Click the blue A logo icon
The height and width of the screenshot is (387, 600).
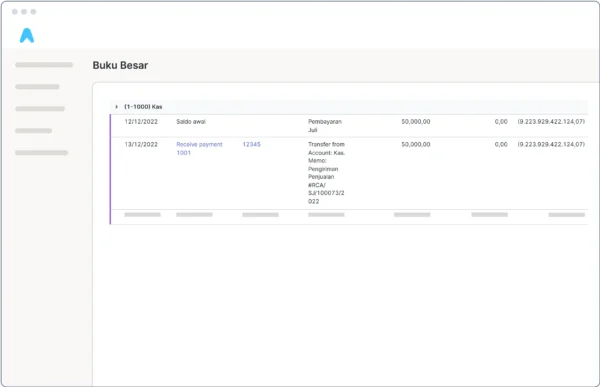point(27,36)
